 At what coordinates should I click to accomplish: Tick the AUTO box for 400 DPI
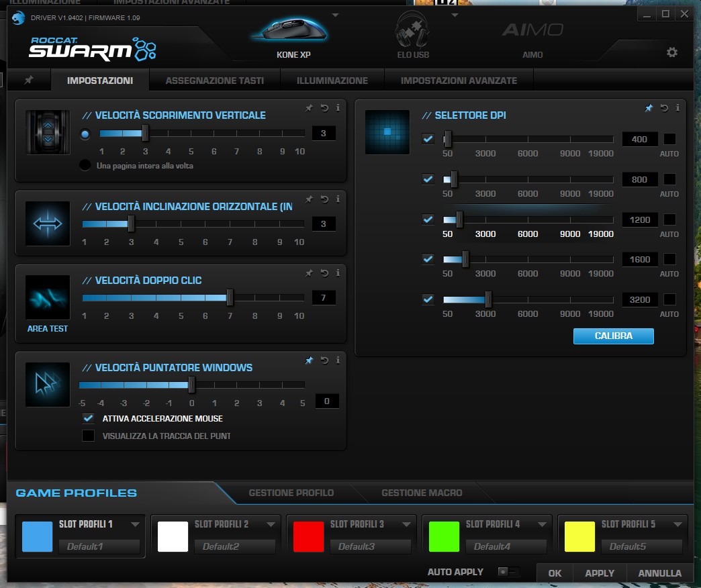point(669,139)
